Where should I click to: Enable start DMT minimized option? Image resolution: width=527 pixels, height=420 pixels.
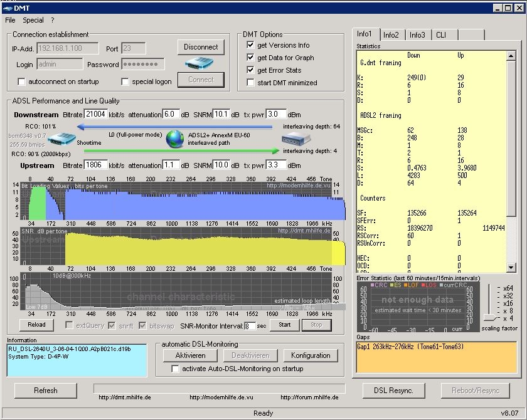coord(250,82)
